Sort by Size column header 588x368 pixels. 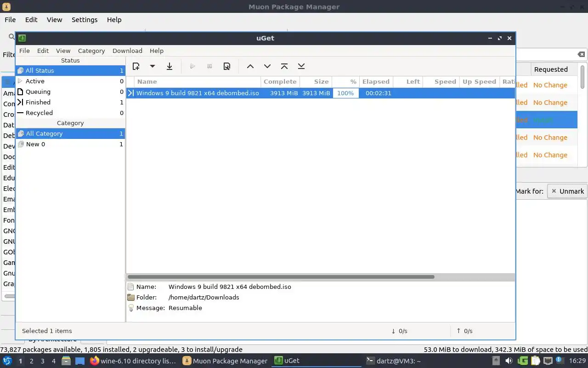click(316, 81)
